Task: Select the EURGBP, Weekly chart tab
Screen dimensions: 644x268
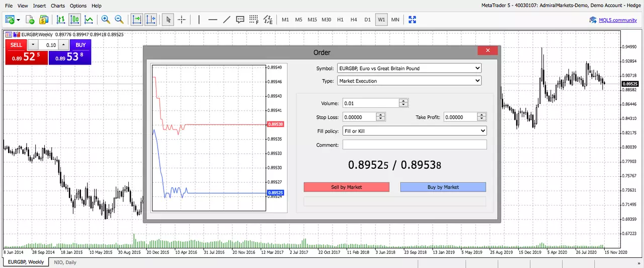Action: (25, 262)
